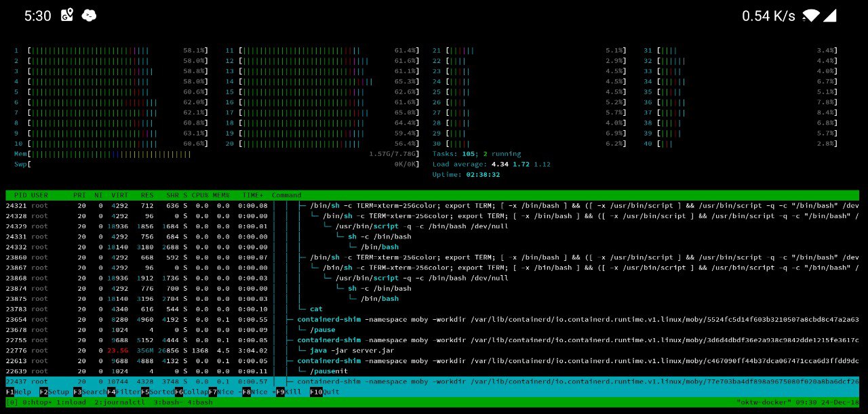Click highlighted process row PID 22437
This screenshot has width=868, height=414.
click(432, 381)
